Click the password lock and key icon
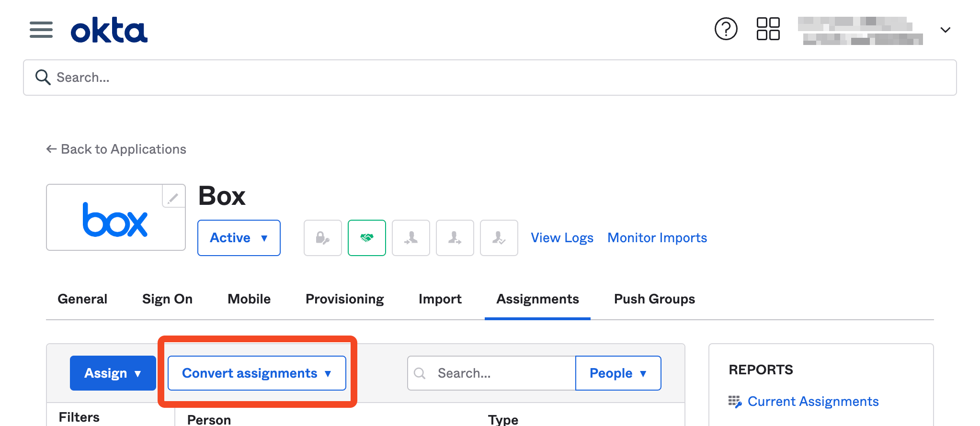The height and width of the screenshot is (426, 980). tap(322, 238)
